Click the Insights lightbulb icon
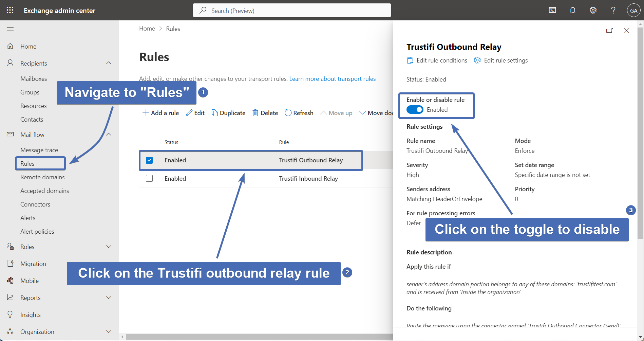This screenshot has width=644, height=341. [x=10, y=315]
